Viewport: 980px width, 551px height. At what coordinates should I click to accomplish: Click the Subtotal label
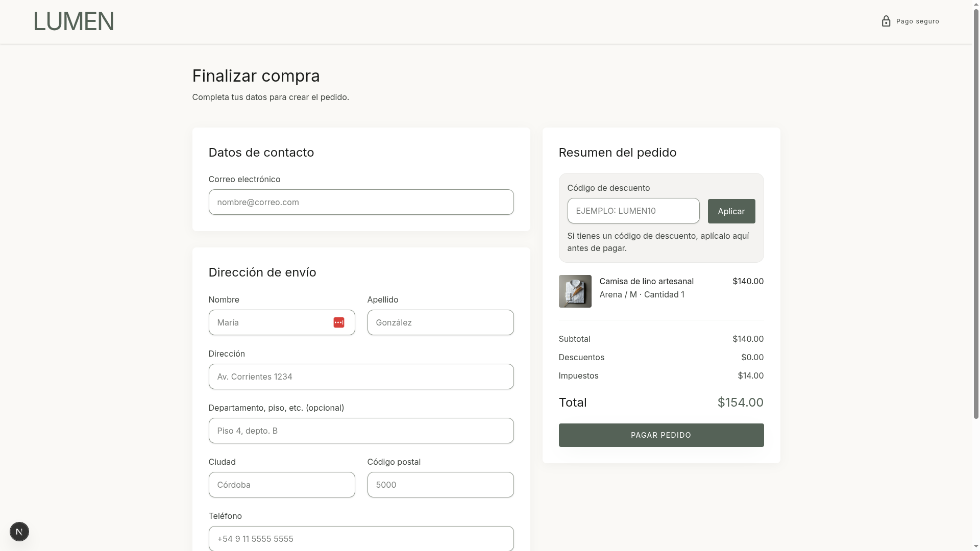pos(574,339)
